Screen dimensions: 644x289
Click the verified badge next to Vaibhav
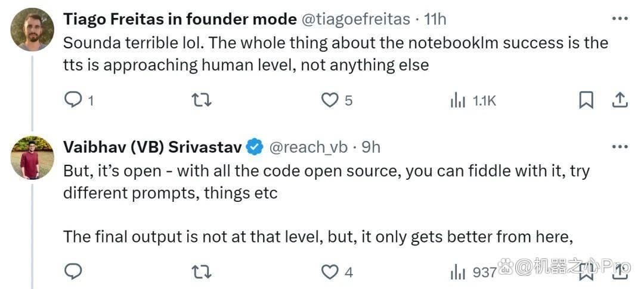255,147
